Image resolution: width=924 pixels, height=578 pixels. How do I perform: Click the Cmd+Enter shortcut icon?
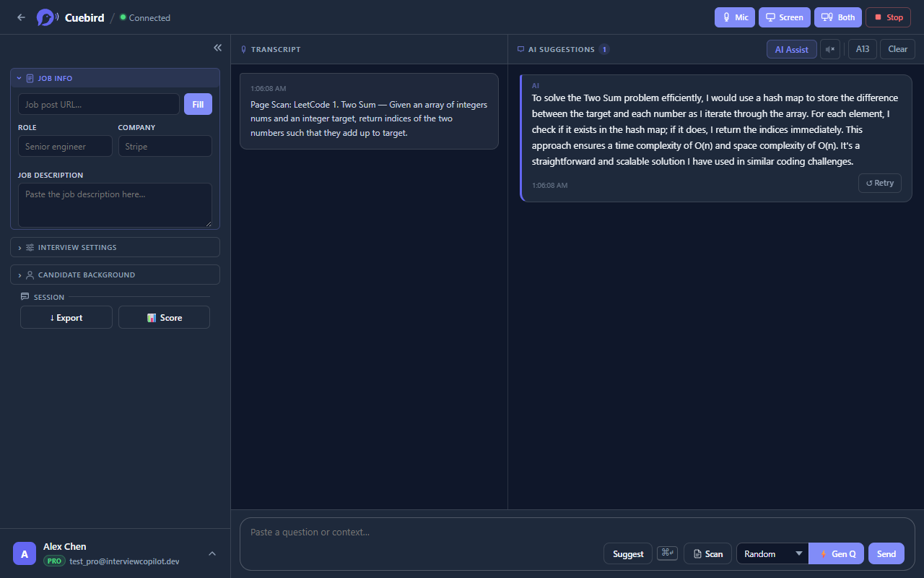668,553
